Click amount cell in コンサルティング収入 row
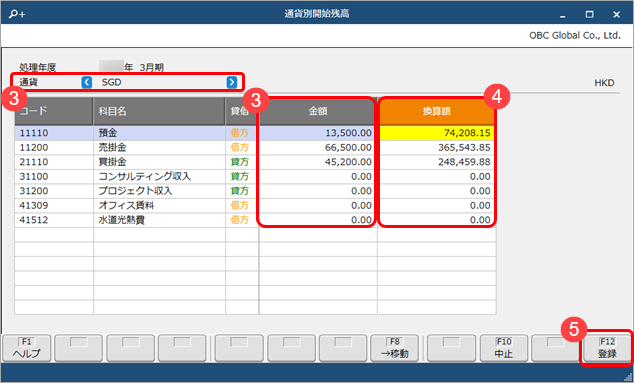 (317, 177)
